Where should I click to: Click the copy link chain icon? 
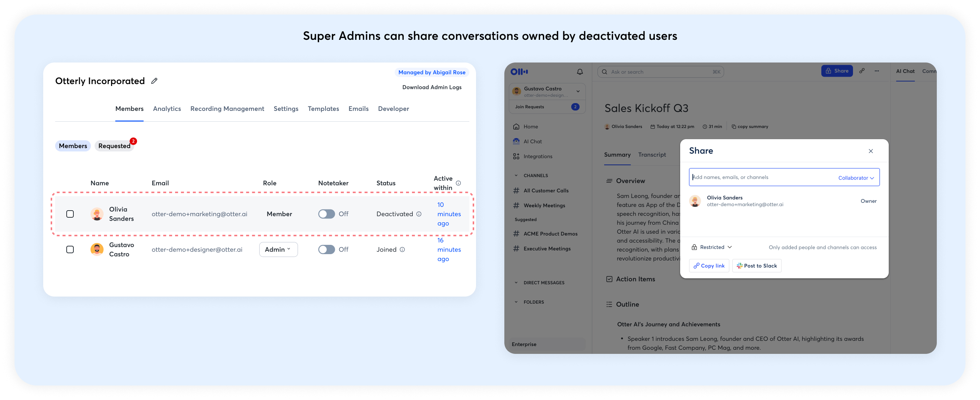[862, 71]
